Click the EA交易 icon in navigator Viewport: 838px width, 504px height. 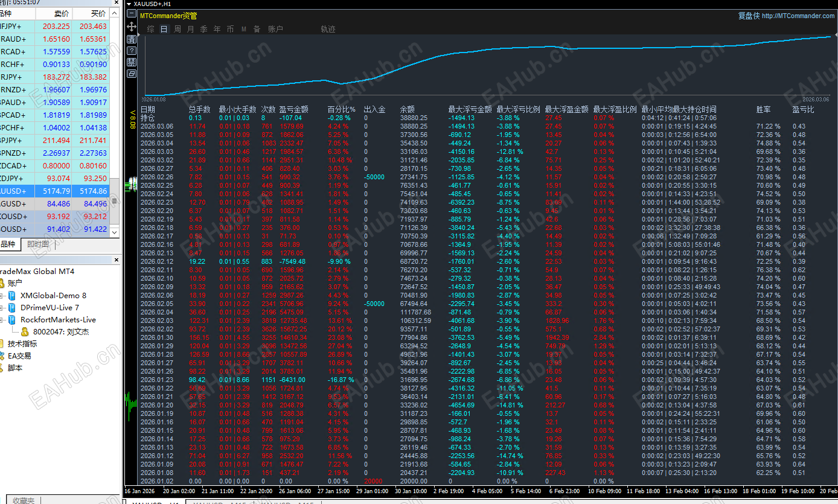(x=3, y=356)
